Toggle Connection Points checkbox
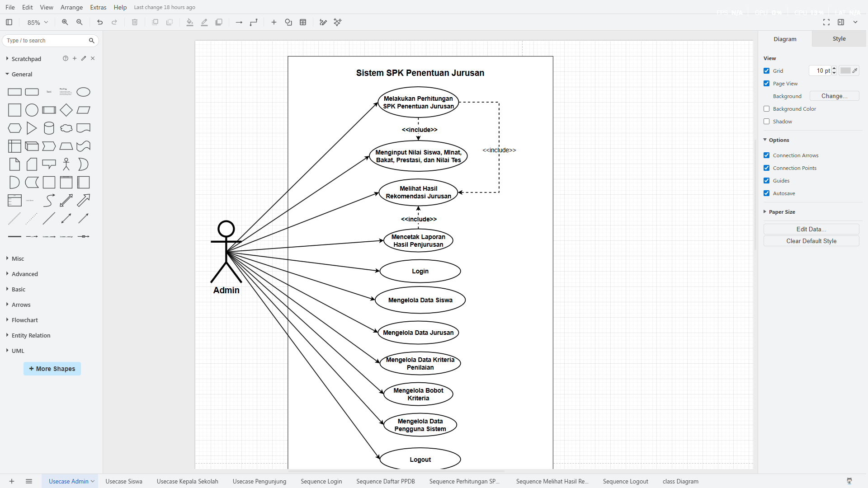This screenshot has width=868, height=488. tap(767, 168)
